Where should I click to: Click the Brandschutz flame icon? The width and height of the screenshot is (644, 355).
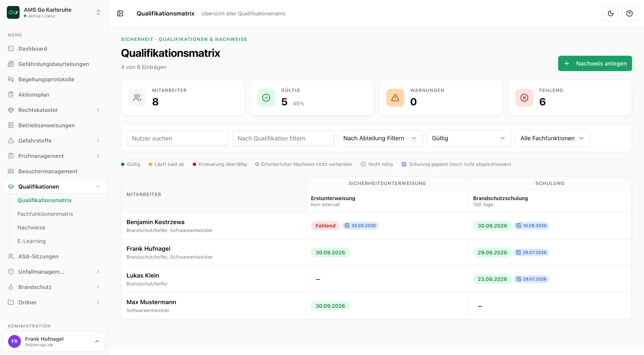tap(11, 287)
